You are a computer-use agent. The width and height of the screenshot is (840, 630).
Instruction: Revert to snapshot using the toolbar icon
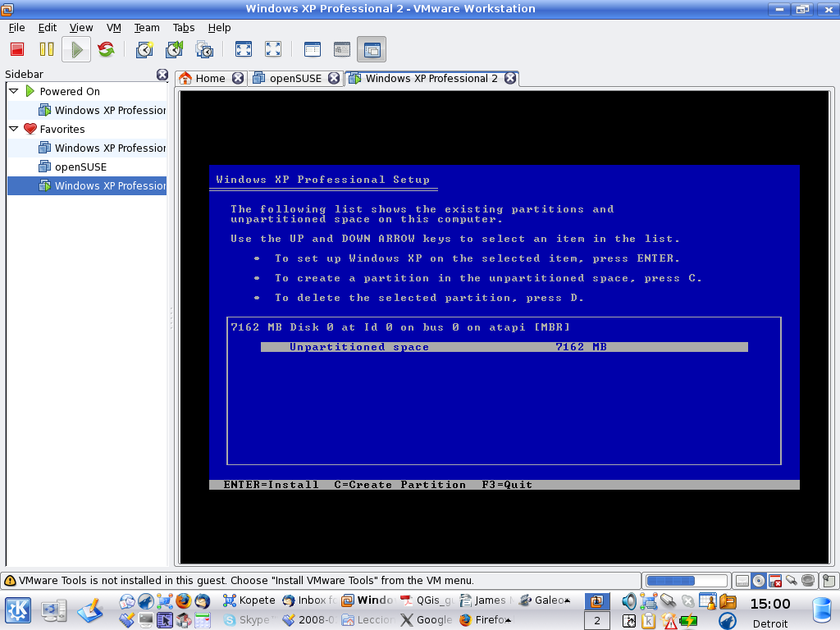pyautogui.click(x=174, y=49)
